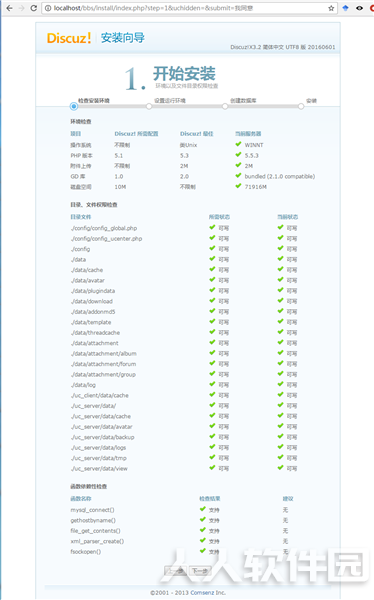The height and width of the screenshot is (600, 374).
Task: Click the check beside bundled (2.1.0 compatible)
Action: click(x=238, y=176)
